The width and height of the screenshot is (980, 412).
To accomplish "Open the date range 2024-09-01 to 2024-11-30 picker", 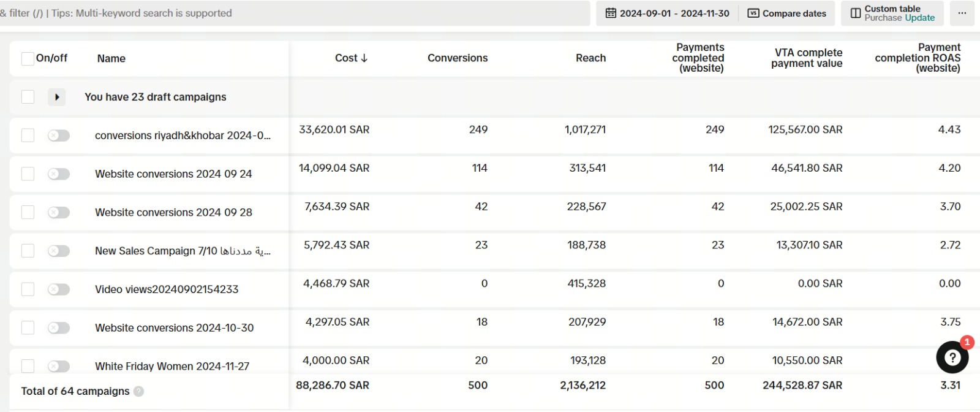I will click(674, 13).
